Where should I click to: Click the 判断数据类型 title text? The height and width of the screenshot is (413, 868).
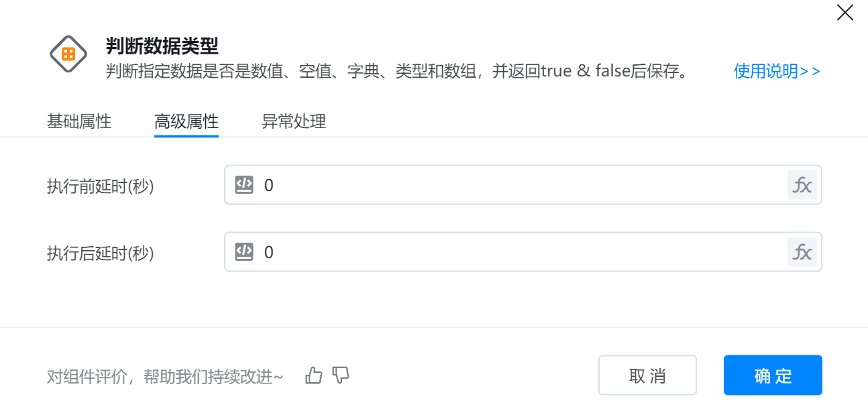coord(162,46)
